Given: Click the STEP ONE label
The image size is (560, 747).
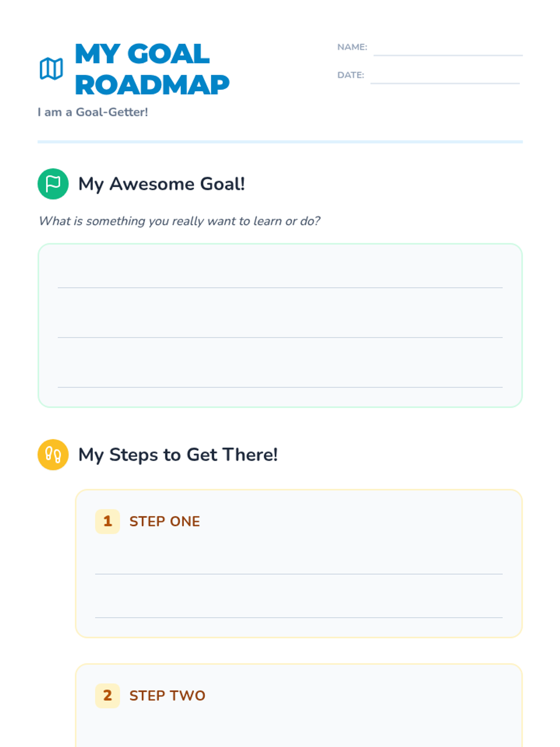Looking at the screenshot, I should 165,521.
